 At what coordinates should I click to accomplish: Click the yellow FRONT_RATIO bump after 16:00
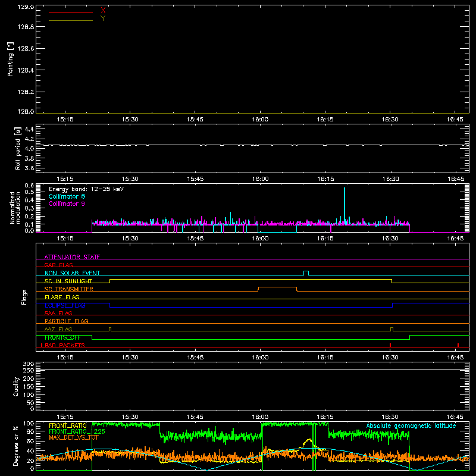point(308,443)
